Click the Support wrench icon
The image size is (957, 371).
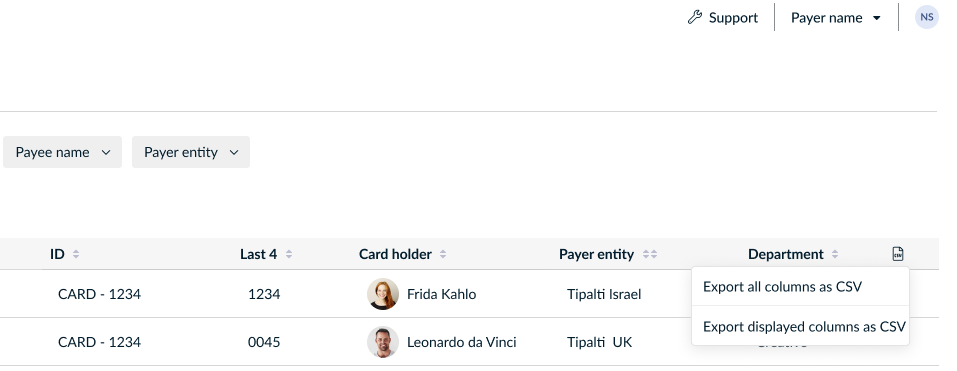click(x=695, y=18)
